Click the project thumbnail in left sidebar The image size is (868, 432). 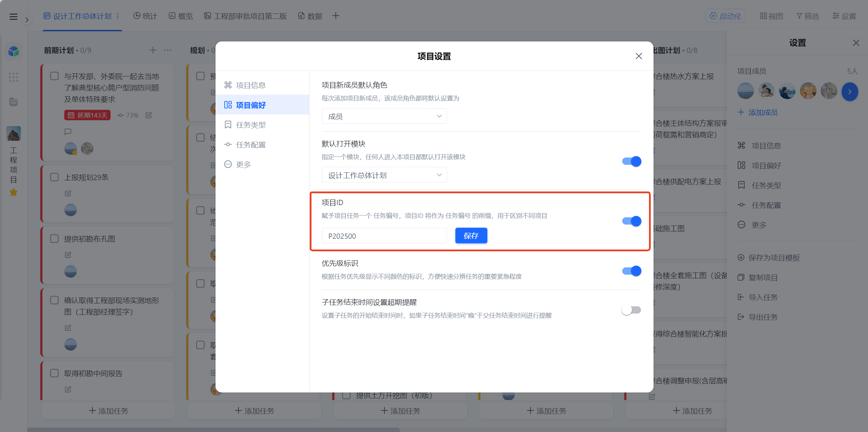(x=14, y=133)
